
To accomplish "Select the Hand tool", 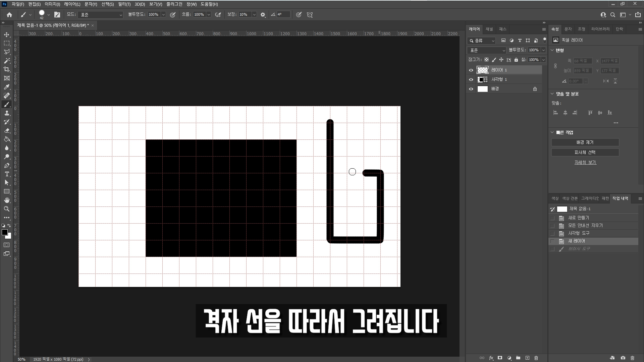I will point(7,200).
